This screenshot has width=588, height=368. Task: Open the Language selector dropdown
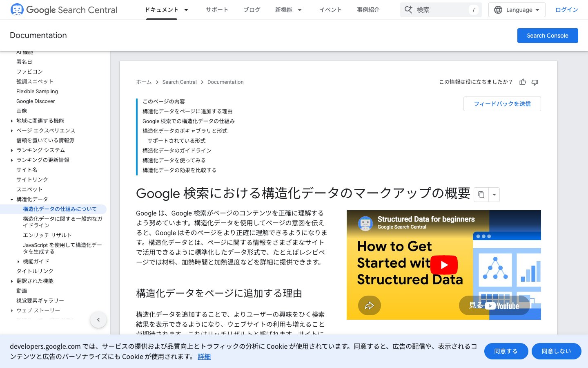coord(517,10)
